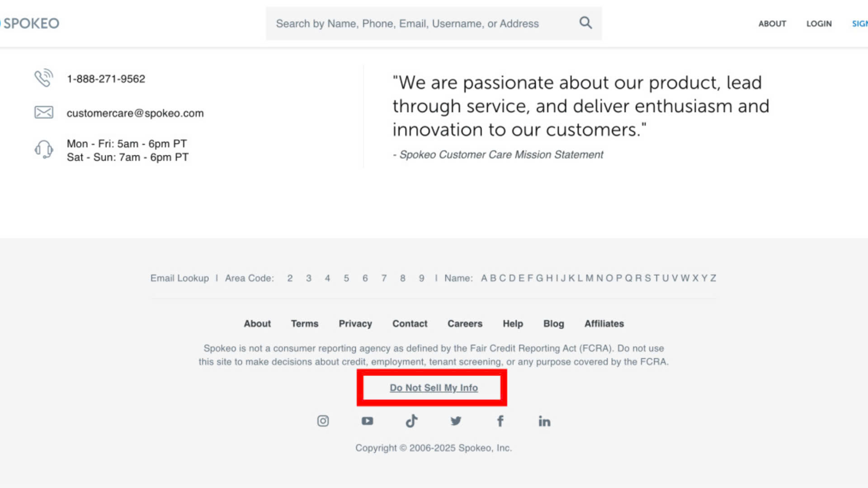The height and width of the screenshot is (488, 868).
Task: Click the search magnifying glass icon
Action: [585, 23]
